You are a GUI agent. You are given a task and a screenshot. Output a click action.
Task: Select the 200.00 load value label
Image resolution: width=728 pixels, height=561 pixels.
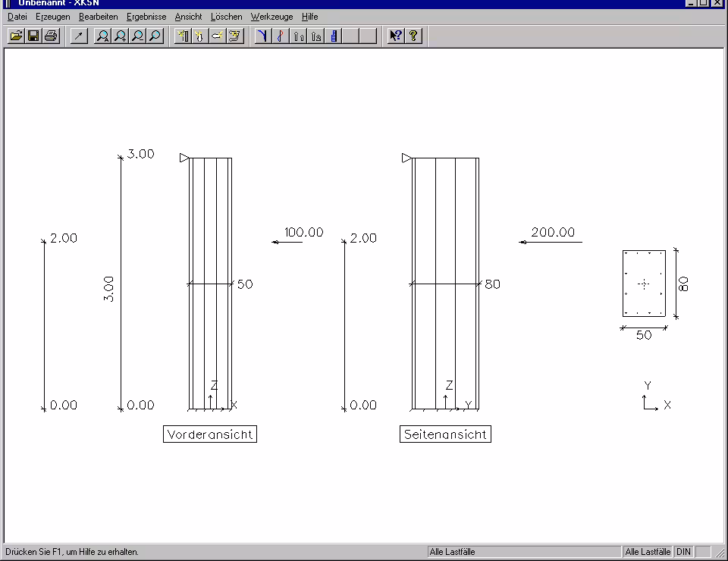coord(553,233)
